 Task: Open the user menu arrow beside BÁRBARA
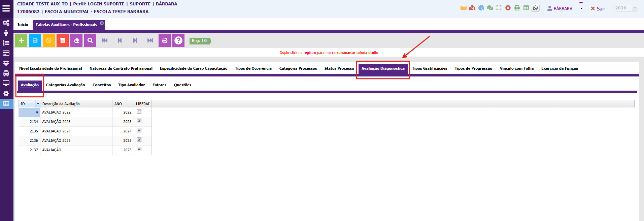(581, 8)
